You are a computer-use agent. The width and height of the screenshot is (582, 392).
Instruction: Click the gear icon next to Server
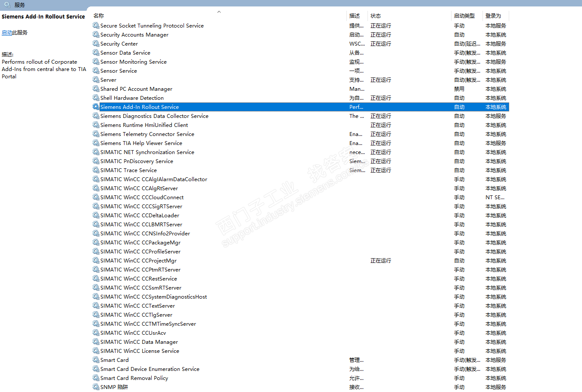click(96, 80)
